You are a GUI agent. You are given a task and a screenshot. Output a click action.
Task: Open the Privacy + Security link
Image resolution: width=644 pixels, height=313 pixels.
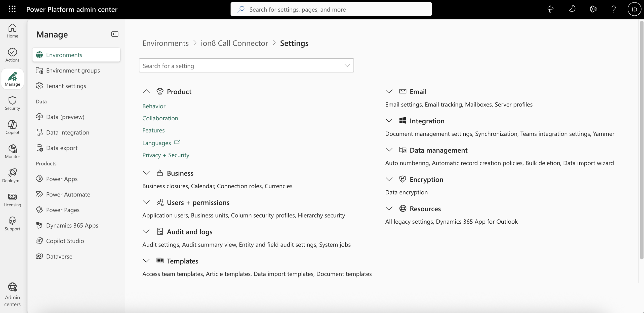[x=166, y=155]
